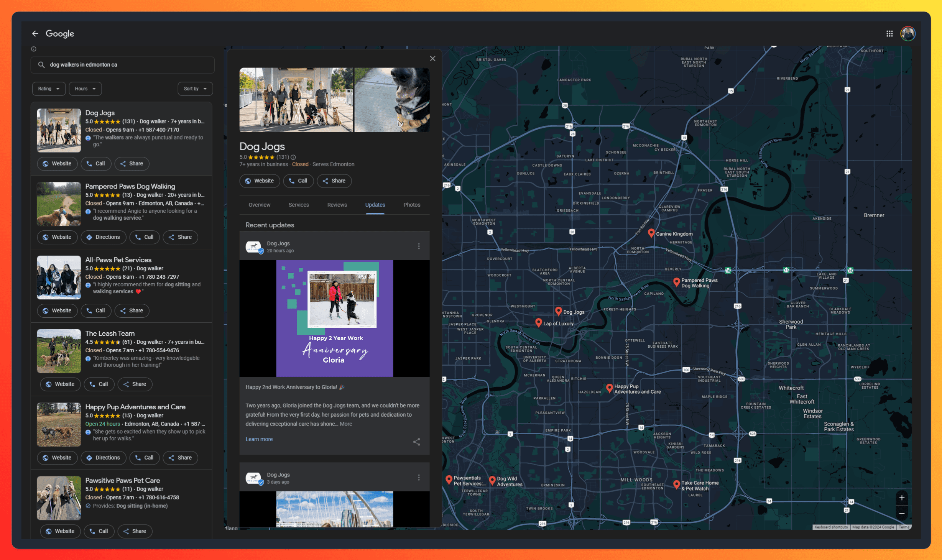Click Call in the Dog Jogs detail panel
942x560 pixels.
(x=298, y=181)
